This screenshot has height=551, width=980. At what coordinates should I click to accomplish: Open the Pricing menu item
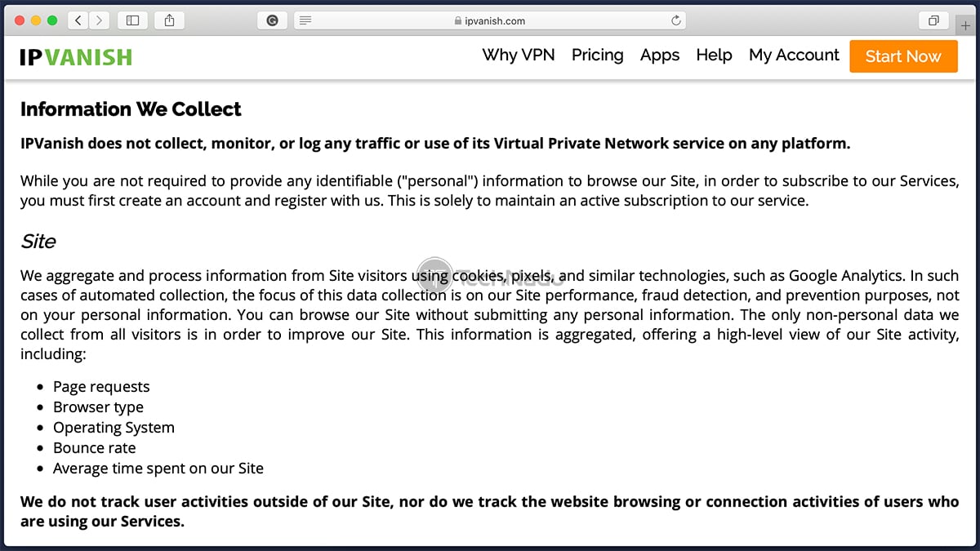tap(597, 56)
